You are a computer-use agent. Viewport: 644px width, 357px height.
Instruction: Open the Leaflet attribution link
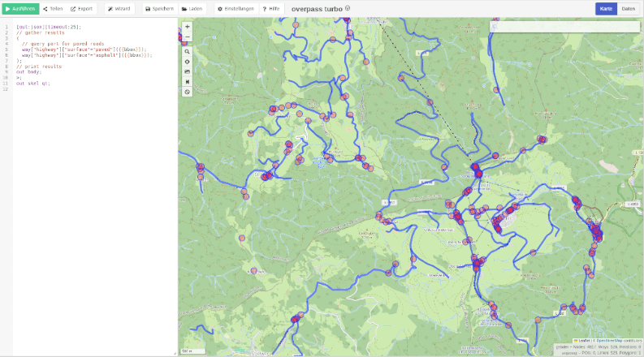pos(584,340)
